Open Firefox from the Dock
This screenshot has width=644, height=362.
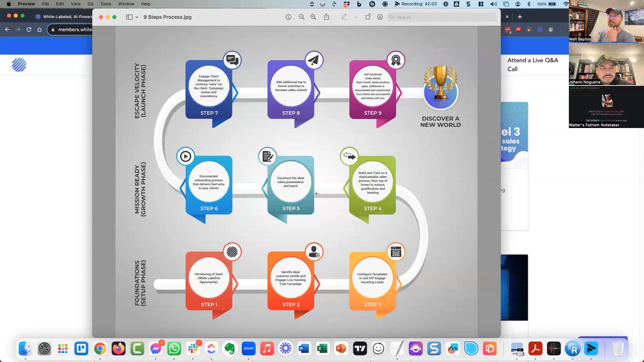pos(118,349)
